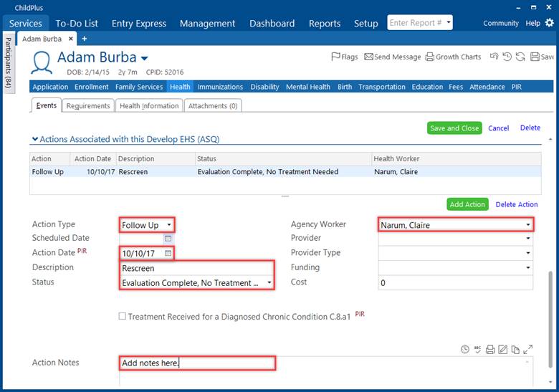Image resolution: width=559 pixels, height=392 pixels.
Task: Print the action notes
Action: point(490,350)
